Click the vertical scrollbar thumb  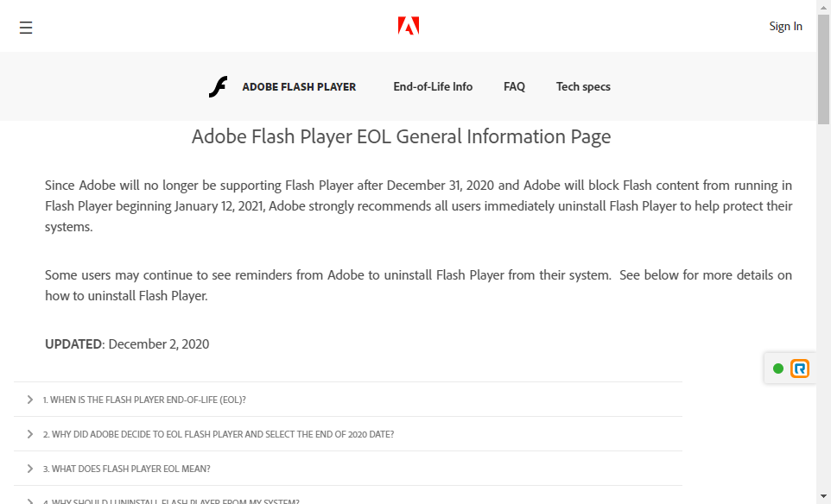[823, 69]
